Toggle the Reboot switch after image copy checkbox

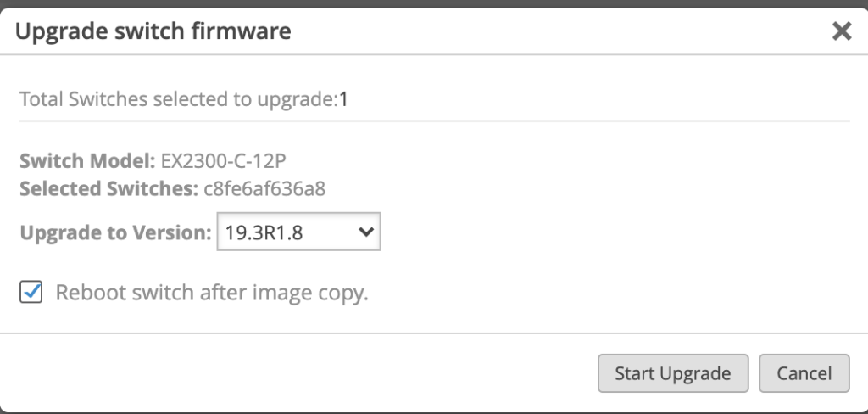[x=31, y=292]
